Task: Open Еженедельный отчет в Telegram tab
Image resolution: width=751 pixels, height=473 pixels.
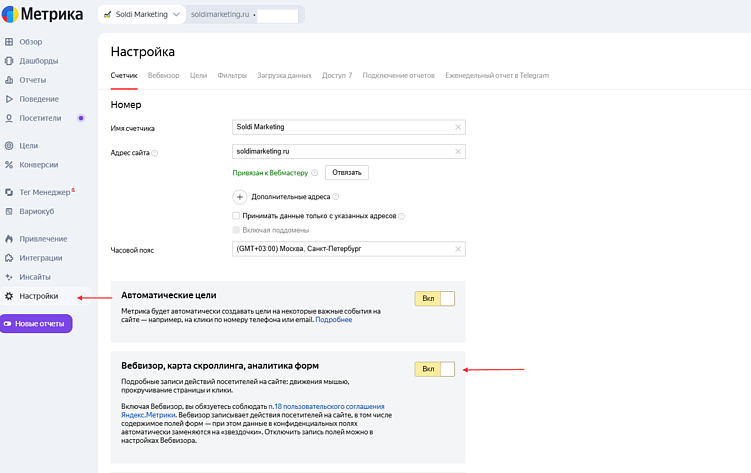Action: pos(497,76)
